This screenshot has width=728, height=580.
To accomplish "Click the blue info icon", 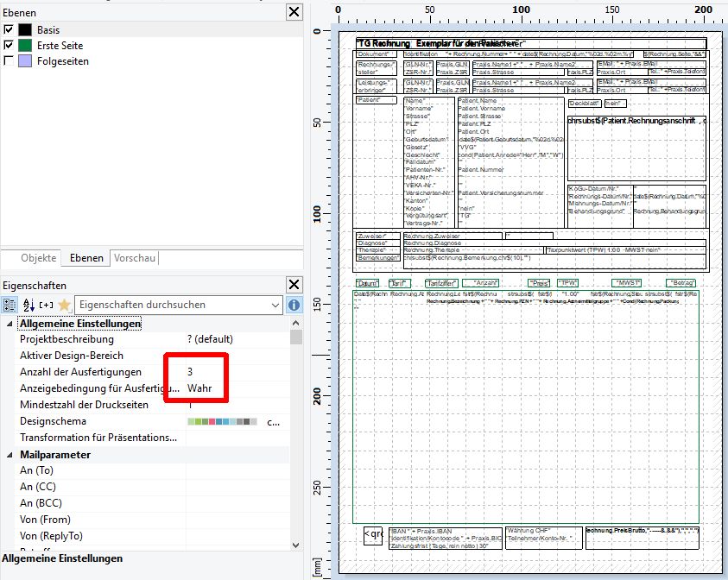I will 294,305.
